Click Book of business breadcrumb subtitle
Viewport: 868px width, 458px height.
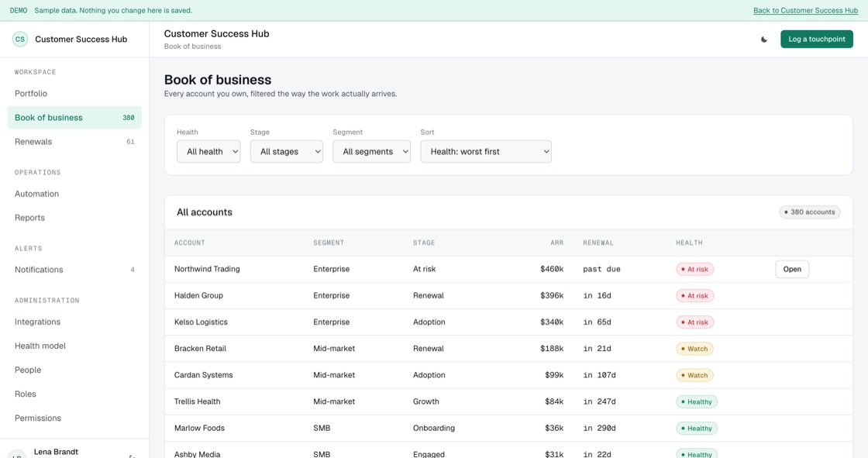point(192,46)
